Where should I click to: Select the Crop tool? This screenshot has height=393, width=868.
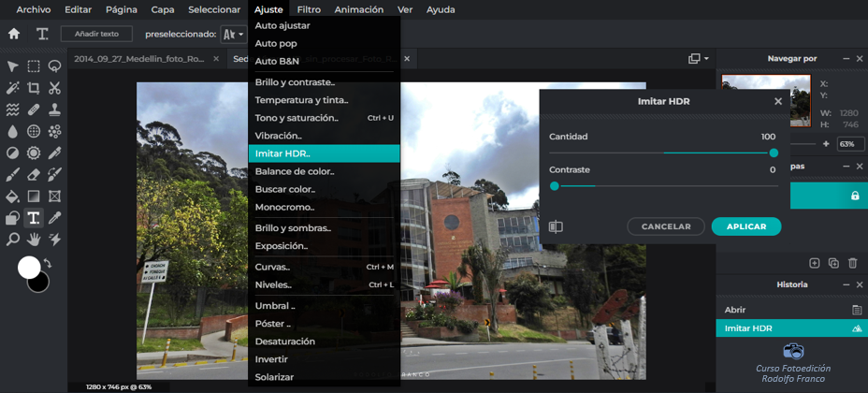pyautogui.click(x=34, y=88)
